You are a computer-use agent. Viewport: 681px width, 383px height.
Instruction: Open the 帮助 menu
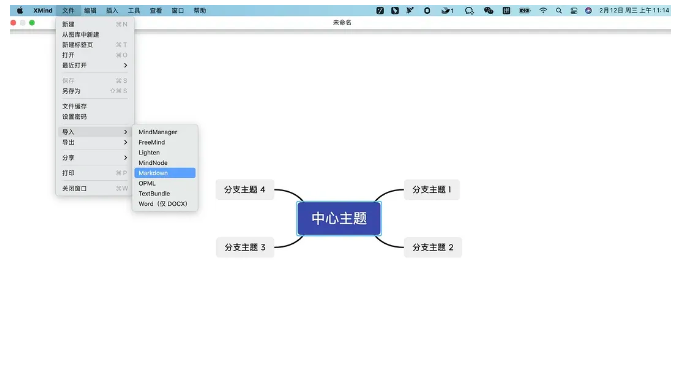[200, 10]
